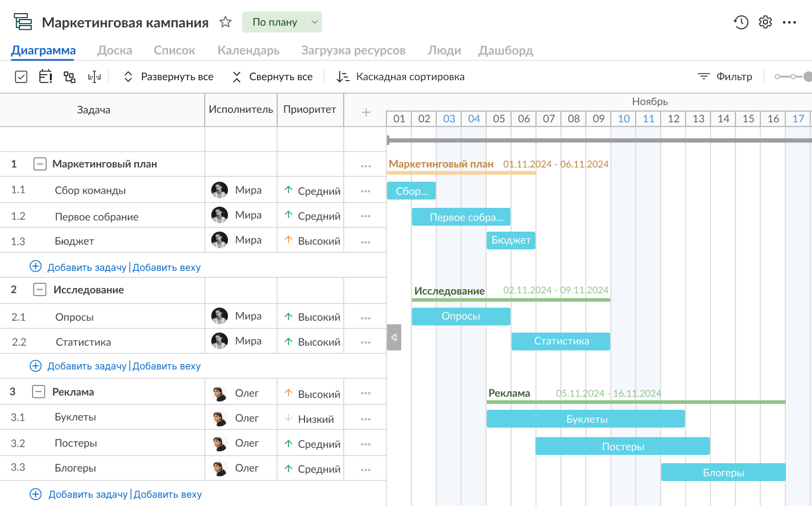Add a new column with plus icon

point(366,112)
